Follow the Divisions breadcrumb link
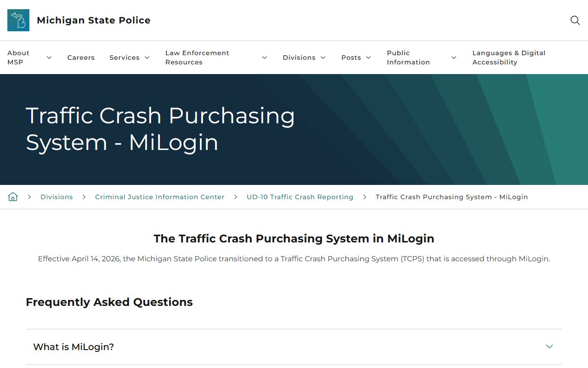The height and width of the screenshot is (368, 588). pyautogui.click(x=57, y=197)
